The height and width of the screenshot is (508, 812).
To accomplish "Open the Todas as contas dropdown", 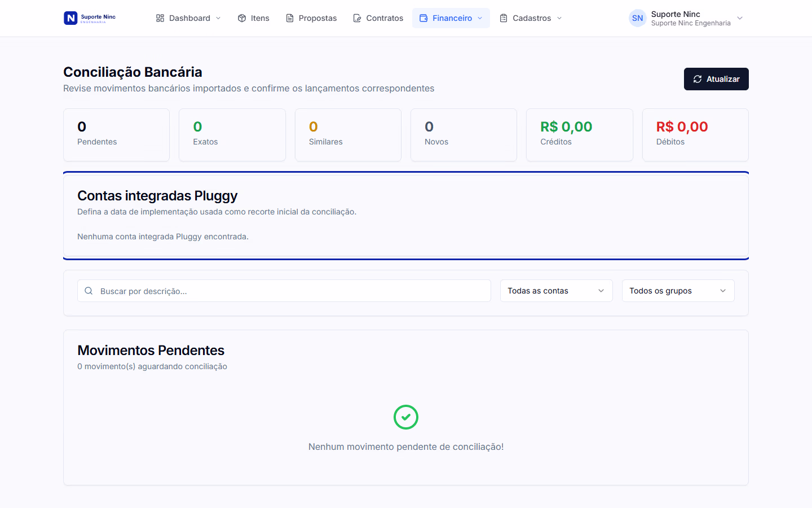I will tap(557, 291).
